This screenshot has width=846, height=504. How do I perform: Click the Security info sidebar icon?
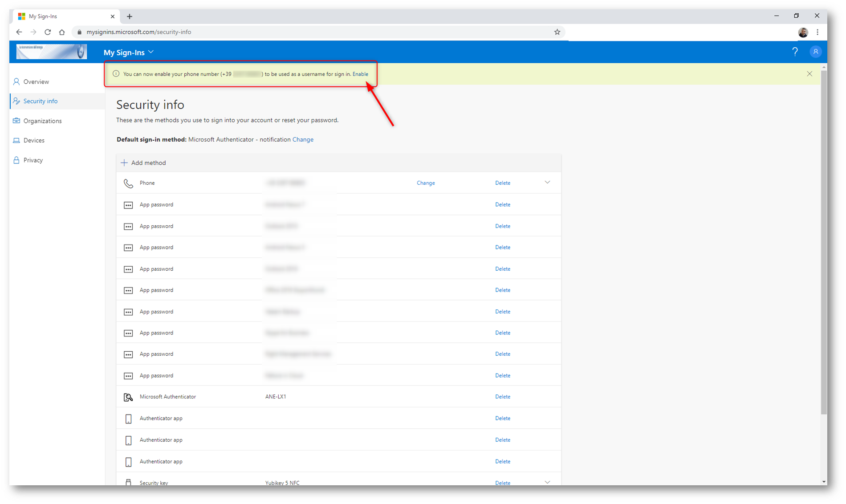pos(16,101)
